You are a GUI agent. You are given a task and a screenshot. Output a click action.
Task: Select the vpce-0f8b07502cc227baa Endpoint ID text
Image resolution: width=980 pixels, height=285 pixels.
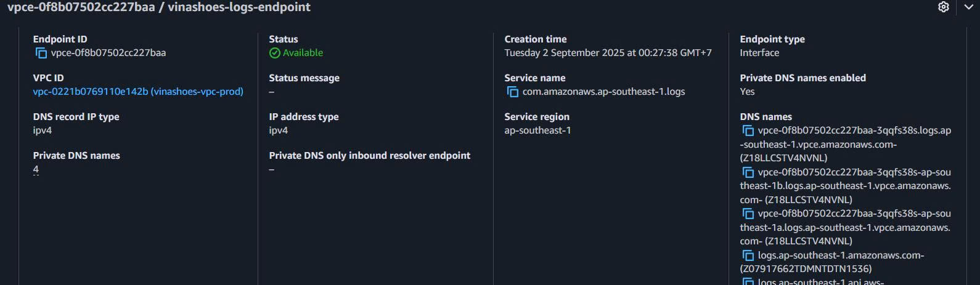click(108, 53)
